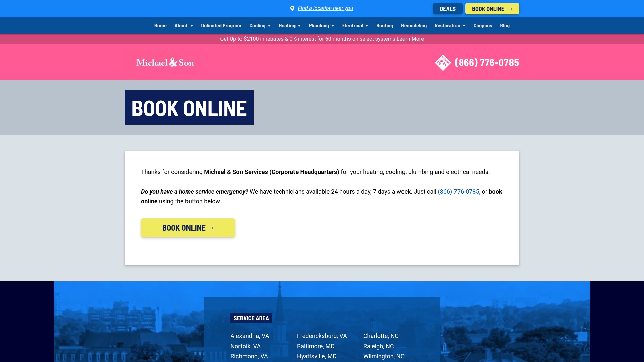Expand the Plumbing dropdown menu
Image resolution: width=644 pixels, height=362 pixels.
pyautogui.click(x=322, y=26)
